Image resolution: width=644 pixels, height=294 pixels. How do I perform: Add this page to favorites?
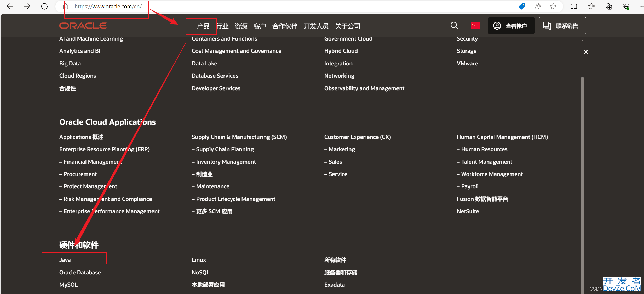coord(553,6)
